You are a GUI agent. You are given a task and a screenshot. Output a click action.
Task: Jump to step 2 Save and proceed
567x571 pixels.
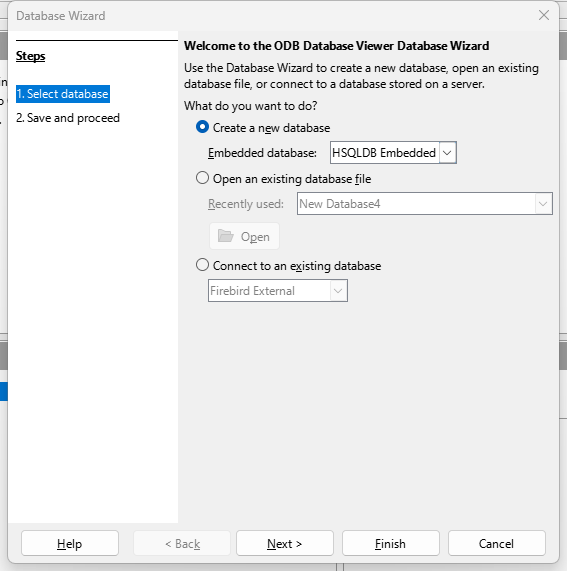pos(68,118)
